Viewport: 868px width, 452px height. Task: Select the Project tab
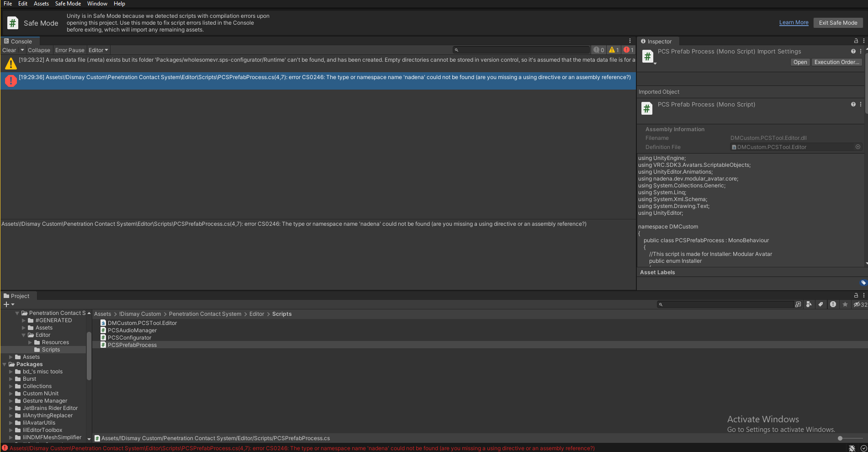pos(16,296)
